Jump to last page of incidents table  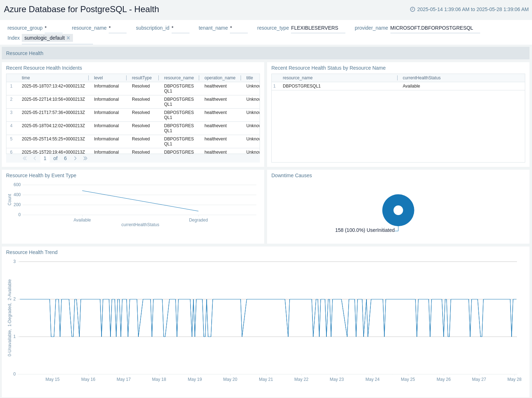coord(85,158)
